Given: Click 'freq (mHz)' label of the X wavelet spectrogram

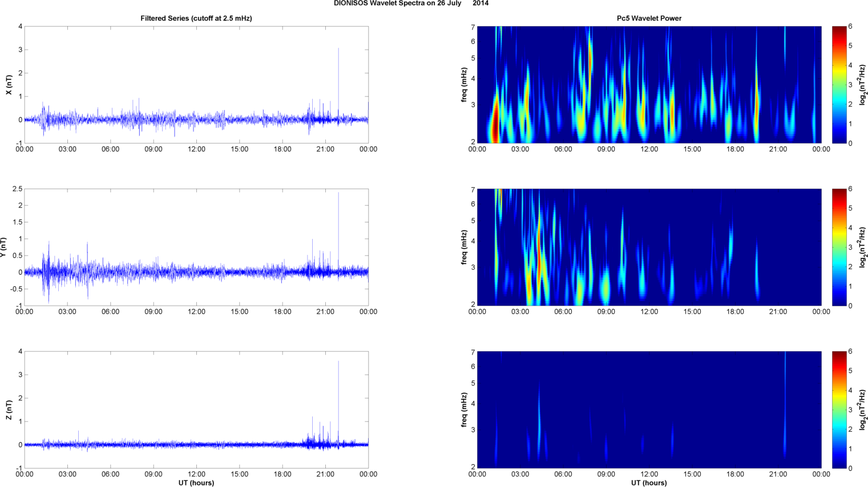Looking at the screenshot, I should (465, 85).
